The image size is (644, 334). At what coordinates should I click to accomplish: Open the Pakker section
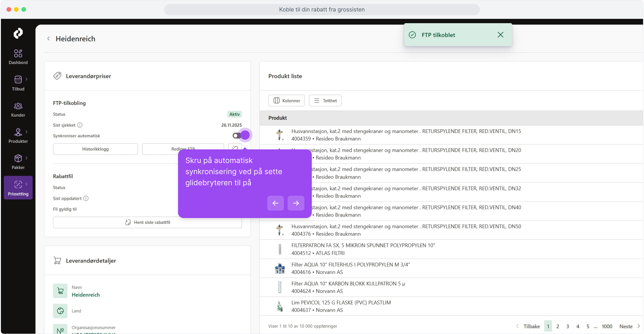18,162
